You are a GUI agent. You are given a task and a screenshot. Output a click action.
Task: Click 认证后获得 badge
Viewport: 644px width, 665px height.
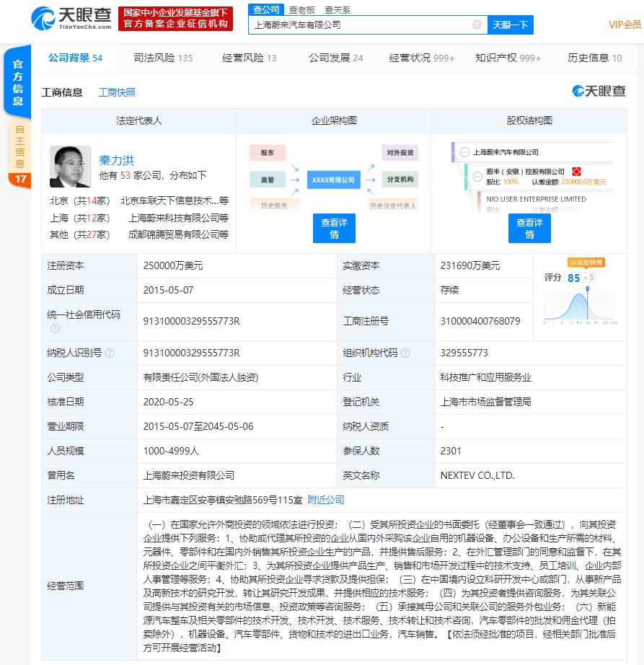pos(586,263)
